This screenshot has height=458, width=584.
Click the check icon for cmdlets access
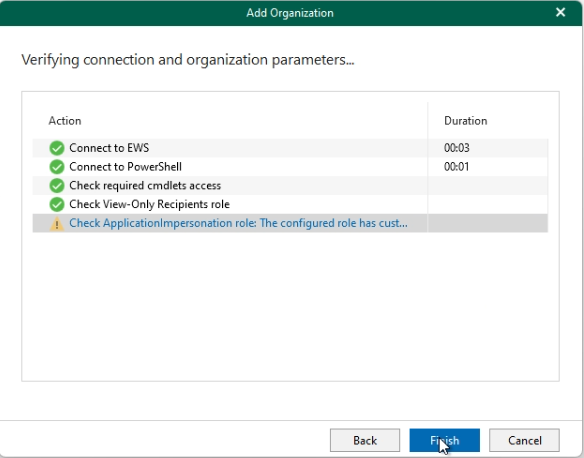pyautogui.click(x=57, y=185)
